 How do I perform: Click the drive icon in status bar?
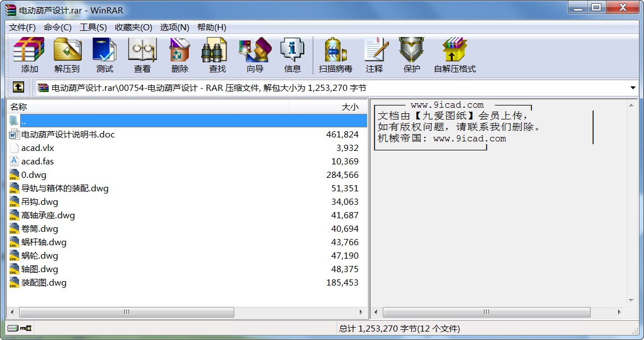click(x=13, y=328)
